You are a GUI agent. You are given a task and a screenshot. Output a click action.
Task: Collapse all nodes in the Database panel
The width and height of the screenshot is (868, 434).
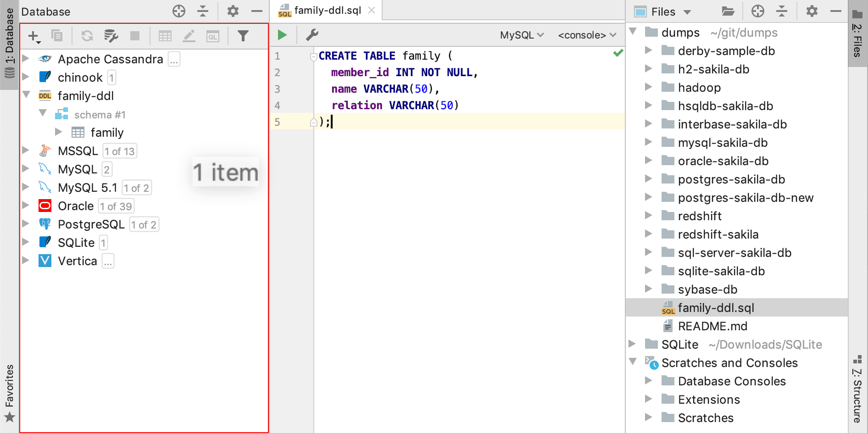203,11
